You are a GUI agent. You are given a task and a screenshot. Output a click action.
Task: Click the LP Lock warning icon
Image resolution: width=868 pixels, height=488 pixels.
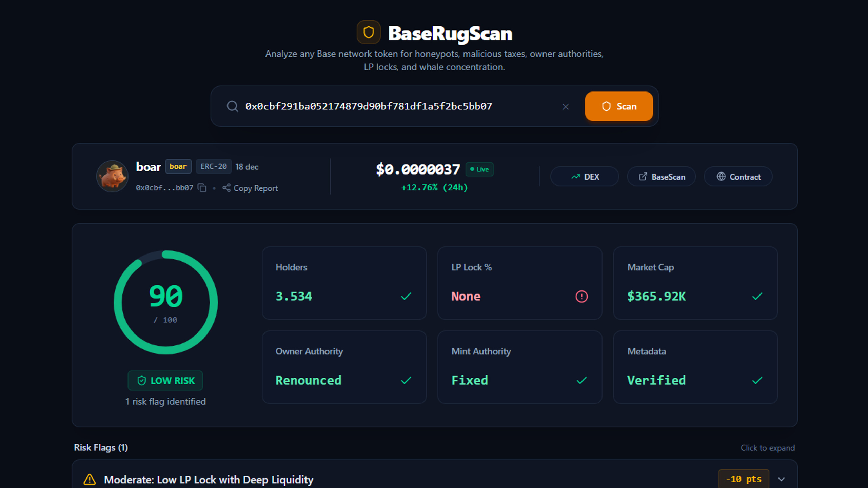pos(581,297)
